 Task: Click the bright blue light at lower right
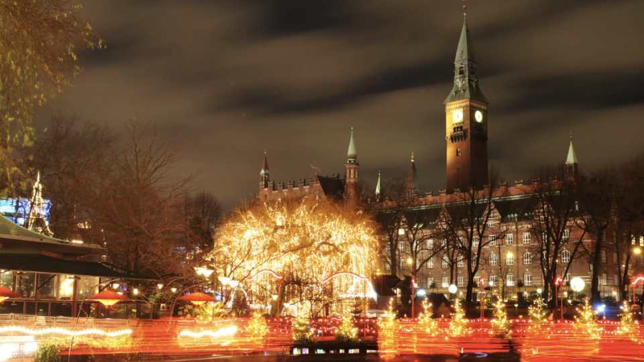[601, 308]
